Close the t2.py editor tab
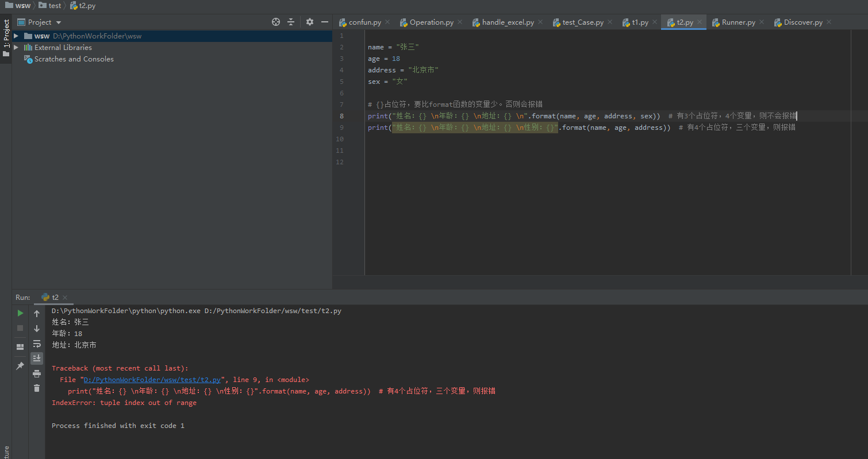The image size is (868, 459). [700, 22]
